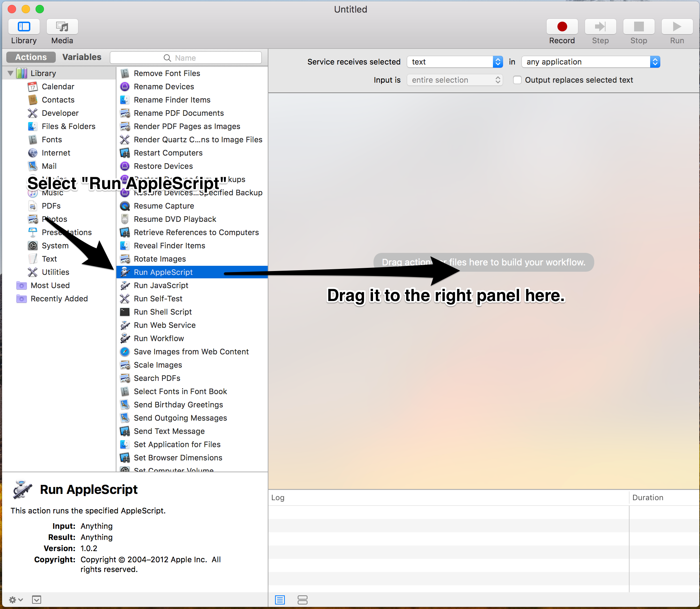
Task: Collapse the Library disclosure triangle
Action: (10, 73)
